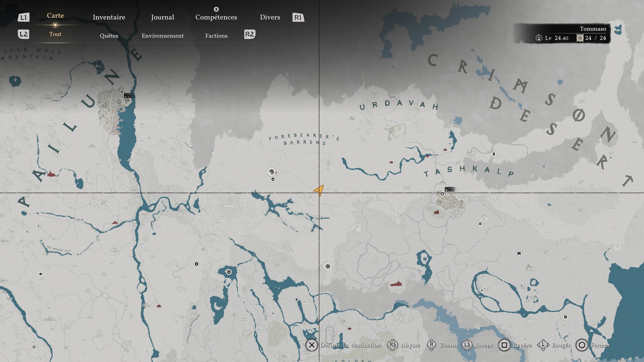
Task: Select the large spiral marker below Forebearer's Barrens
Action: 271,172
